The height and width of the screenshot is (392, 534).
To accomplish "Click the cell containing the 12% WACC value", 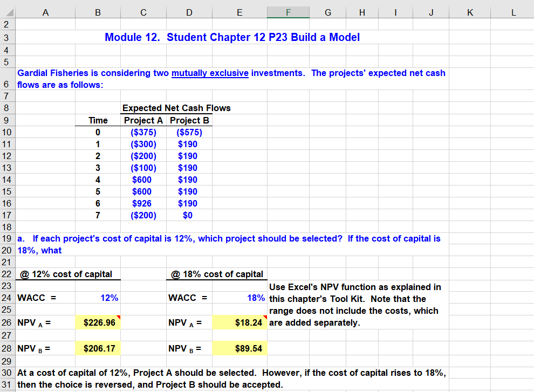I will coord(98,298).
